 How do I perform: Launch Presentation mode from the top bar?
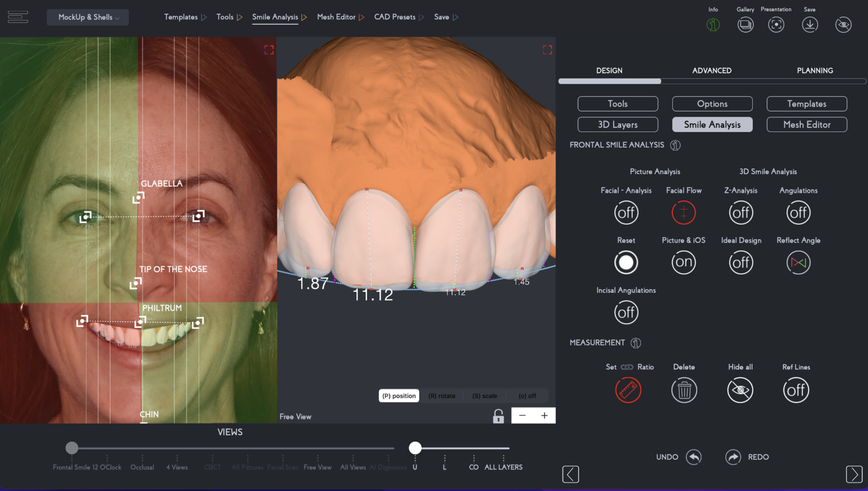(776, 24)
